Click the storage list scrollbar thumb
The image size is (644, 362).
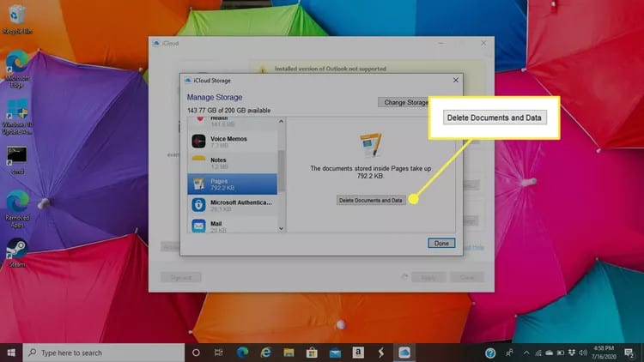click(x=282, y=172)
